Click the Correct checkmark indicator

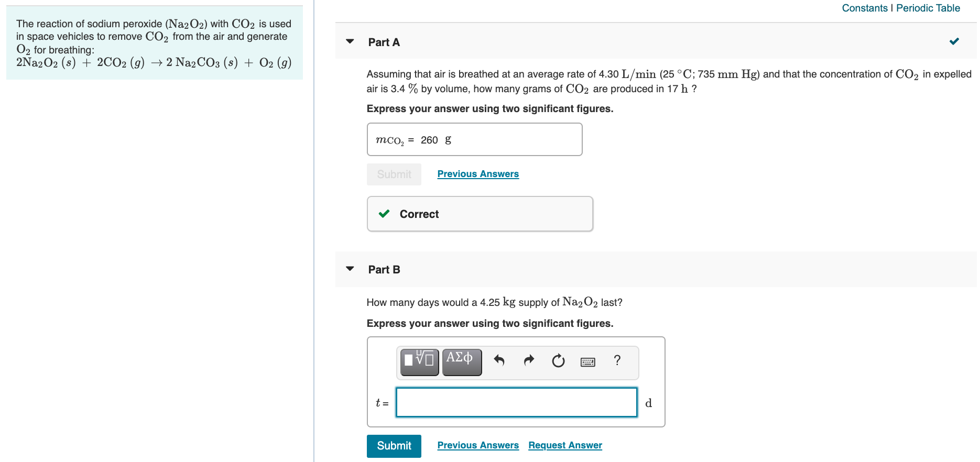[x=384, y=214]
